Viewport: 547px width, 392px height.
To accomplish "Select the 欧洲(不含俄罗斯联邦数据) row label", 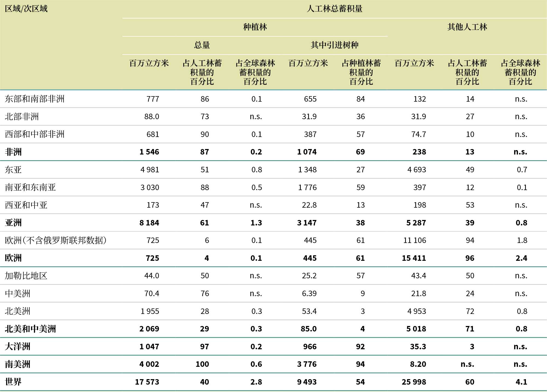I will [56, 240].
